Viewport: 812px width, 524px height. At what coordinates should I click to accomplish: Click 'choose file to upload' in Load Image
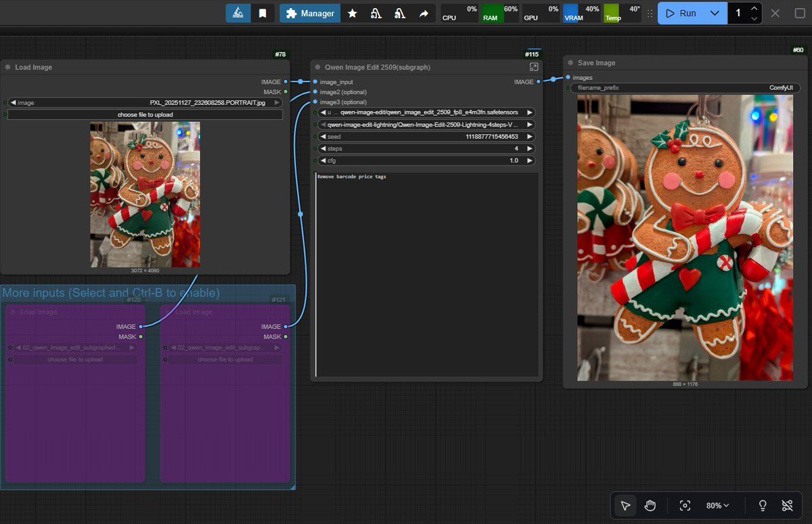[145, 115]
